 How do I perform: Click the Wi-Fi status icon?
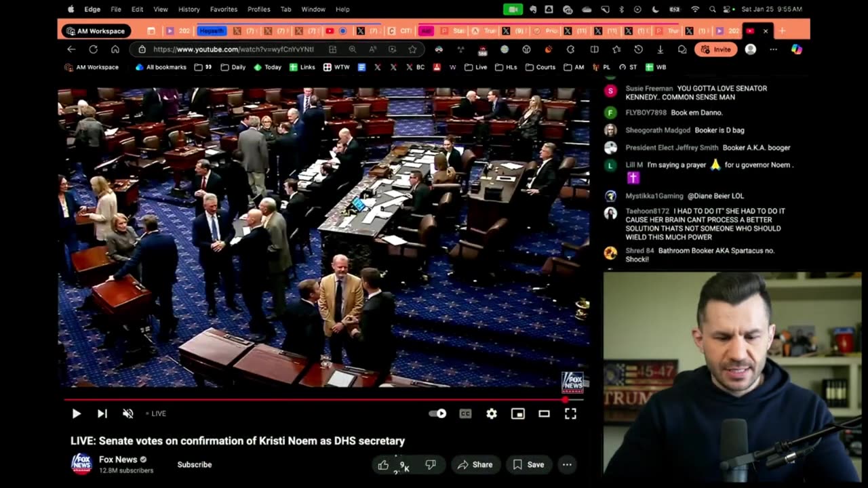coord(695,9)
